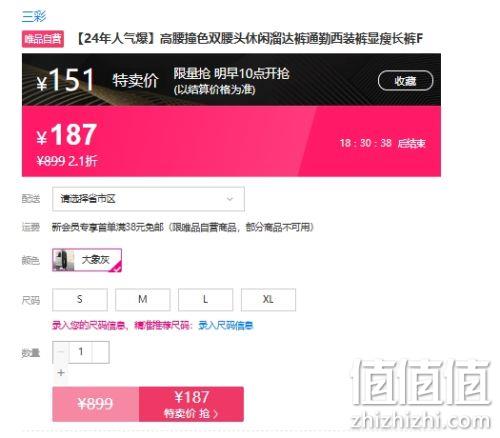Open the 请选择省市区 delivery dropdown
This screenshot has width=500, height=438.
148,199
